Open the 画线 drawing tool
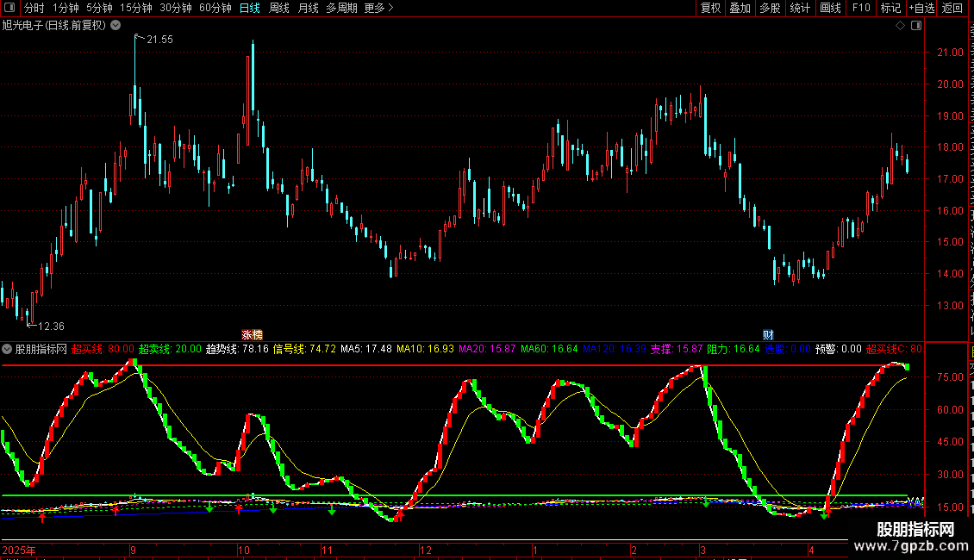The width and height of the screenshot is (974, 560). 830,8
